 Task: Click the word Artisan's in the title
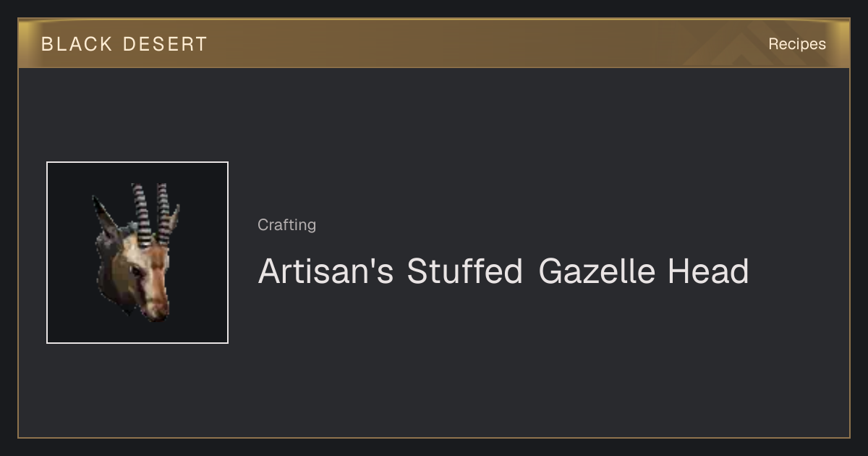click(326, 271)
